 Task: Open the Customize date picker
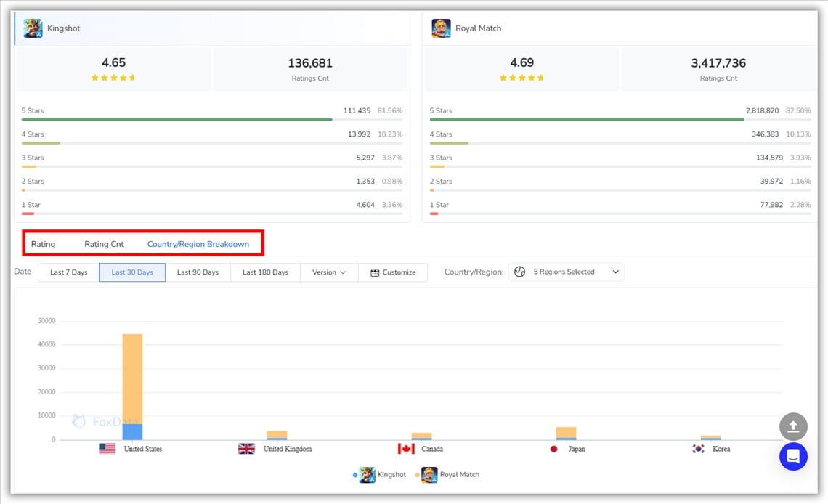pos(393,272)
